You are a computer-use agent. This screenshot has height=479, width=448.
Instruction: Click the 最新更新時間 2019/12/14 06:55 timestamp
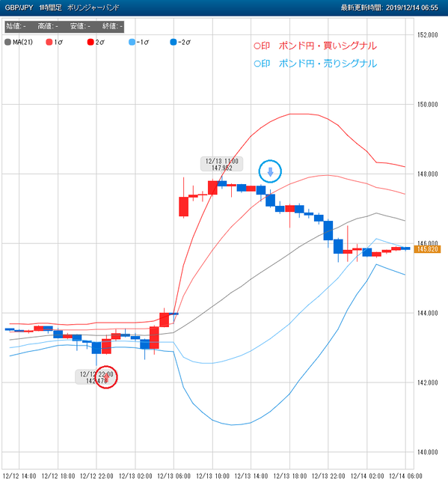click(390, 7)
